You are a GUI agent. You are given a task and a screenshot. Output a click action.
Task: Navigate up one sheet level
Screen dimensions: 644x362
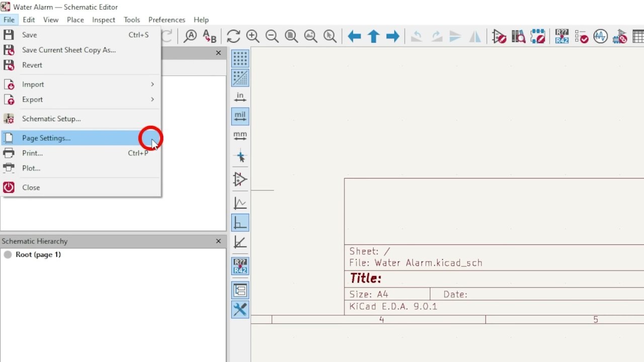click(373, 36)
